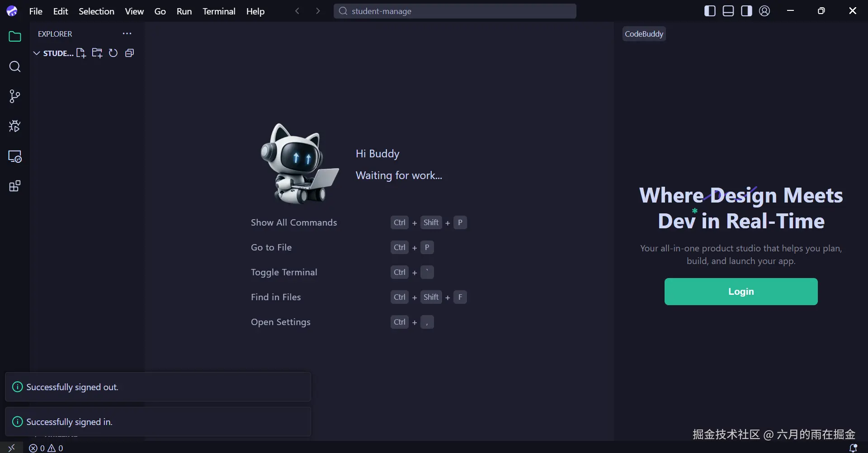This screenshot has width=868, height=453.
Task: Show errors and warnings count
Action: pyautogui.click(x=46, y=448)
